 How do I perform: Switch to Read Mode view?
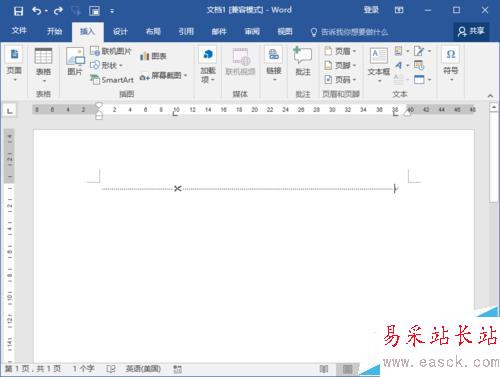pos(324,369)
